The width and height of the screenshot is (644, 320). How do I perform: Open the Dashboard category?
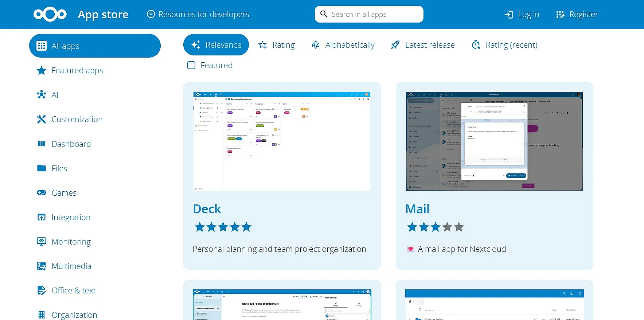(71, 144)
